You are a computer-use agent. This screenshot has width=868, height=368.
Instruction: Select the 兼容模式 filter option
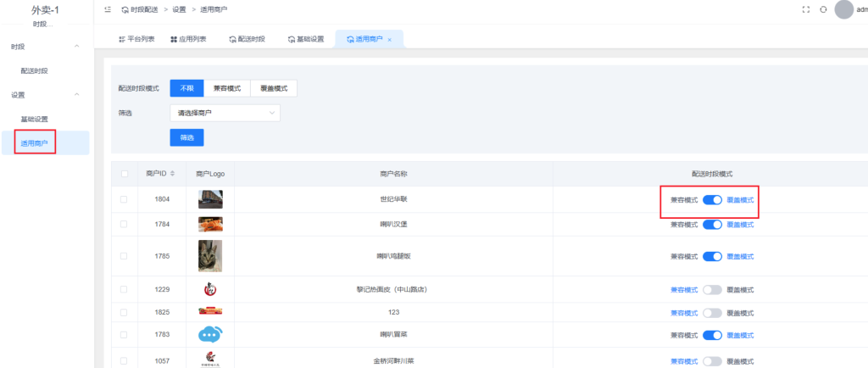pos(226,88)
